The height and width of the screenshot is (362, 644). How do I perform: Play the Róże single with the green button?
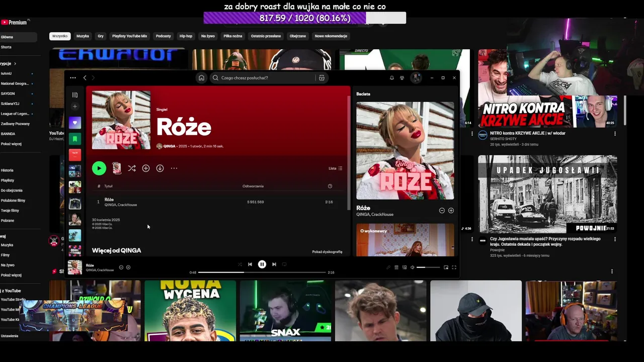click(x=99, y=168)
